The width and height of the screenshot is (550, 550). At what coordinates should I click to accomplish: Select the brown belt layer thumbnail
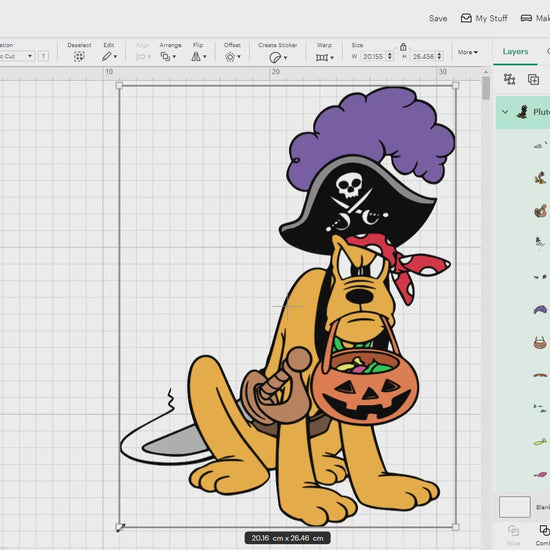coord(540,375)
